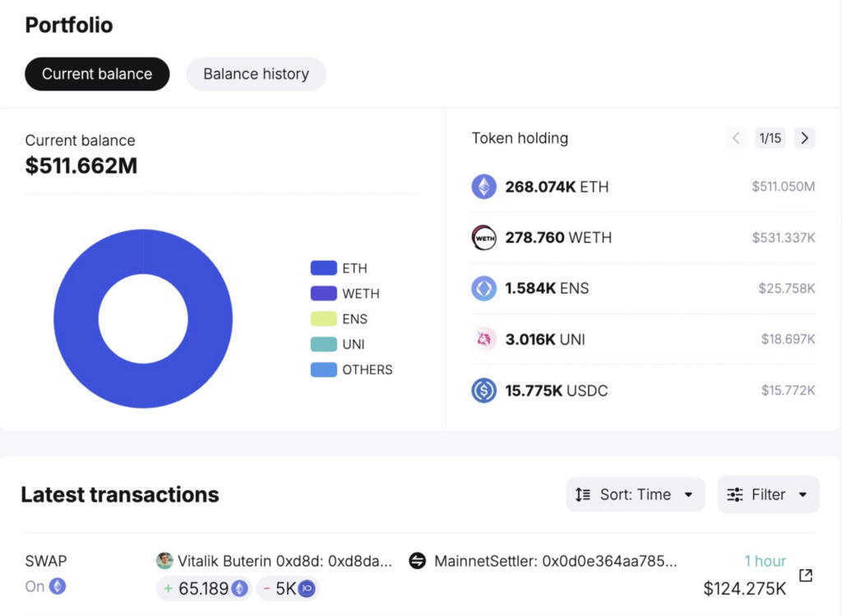
Task: Click the 1/15 page indicator
Action: [770, 138]
